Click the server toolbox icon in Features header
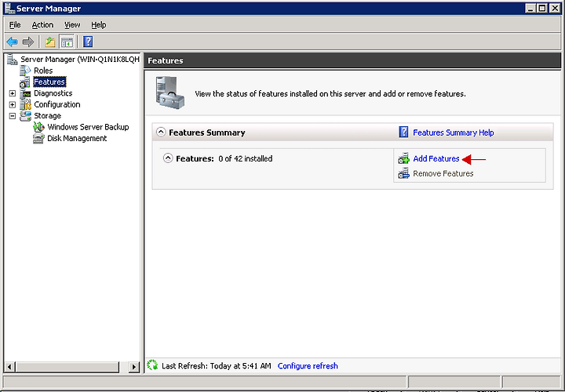 tap(170, 93)
